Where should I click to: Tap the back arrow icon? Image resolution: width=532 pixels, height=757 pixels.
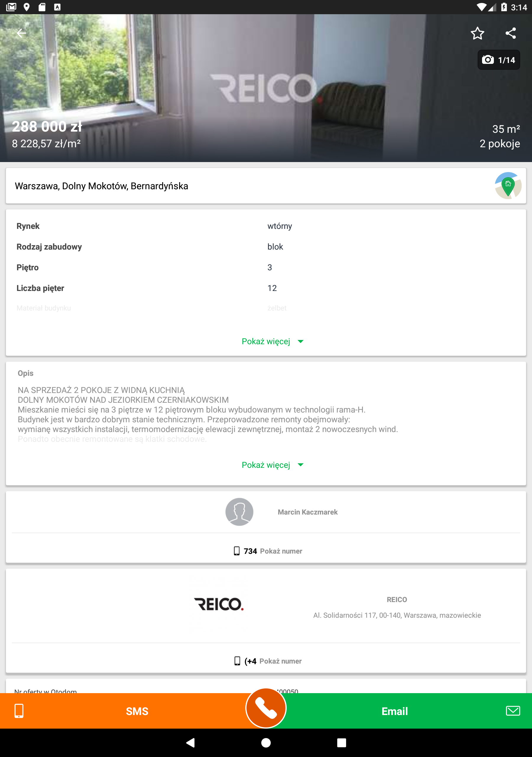click(x=21, y=33)
